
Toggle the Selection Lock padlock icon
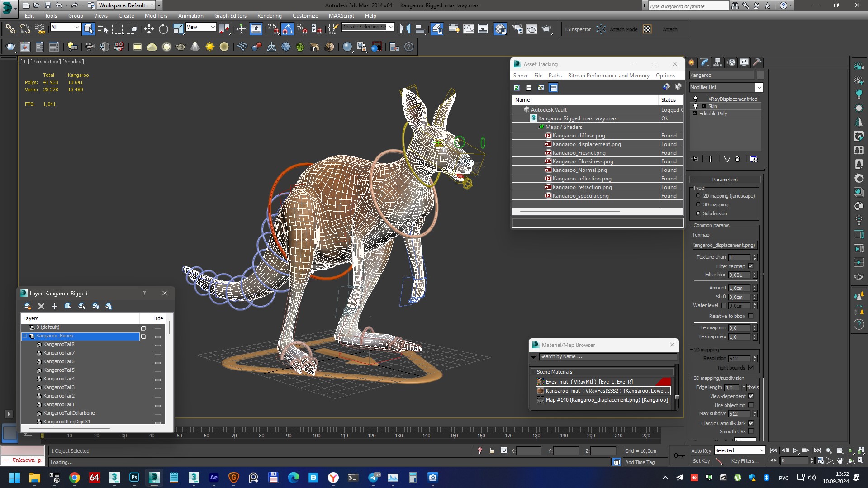492,451
